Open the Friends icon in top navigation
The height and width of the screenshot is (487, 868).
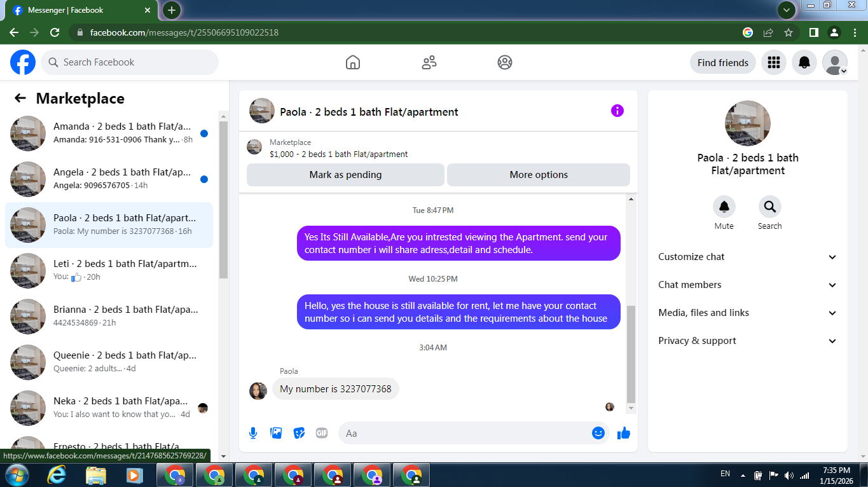point(429,62)
